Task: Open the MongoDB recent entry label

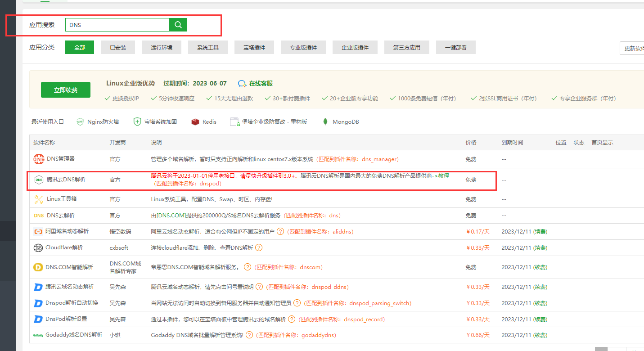Action: coord(346,122)
